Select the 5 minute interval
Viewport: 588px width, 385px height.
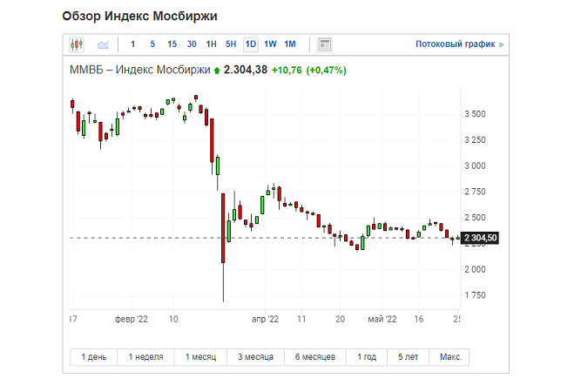click(152, 44)
